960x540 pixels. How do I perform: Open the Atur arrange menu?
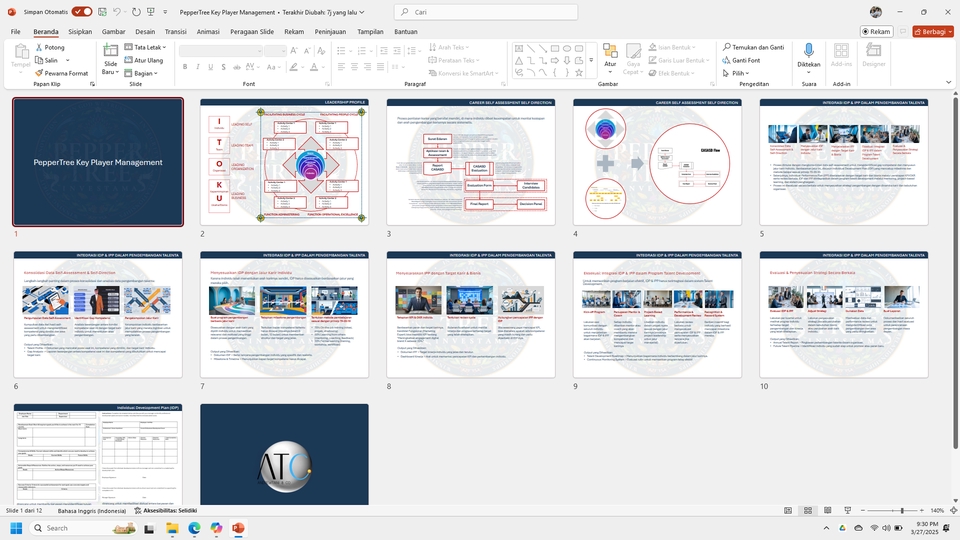click(x=610, y=58)
